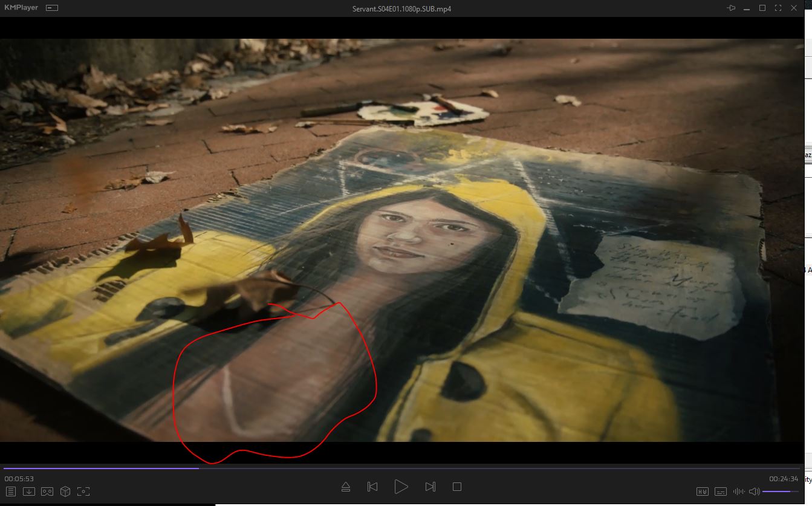Click the download video icon
The width and height of the screenshot is (812, 506).
pos(28,491)
